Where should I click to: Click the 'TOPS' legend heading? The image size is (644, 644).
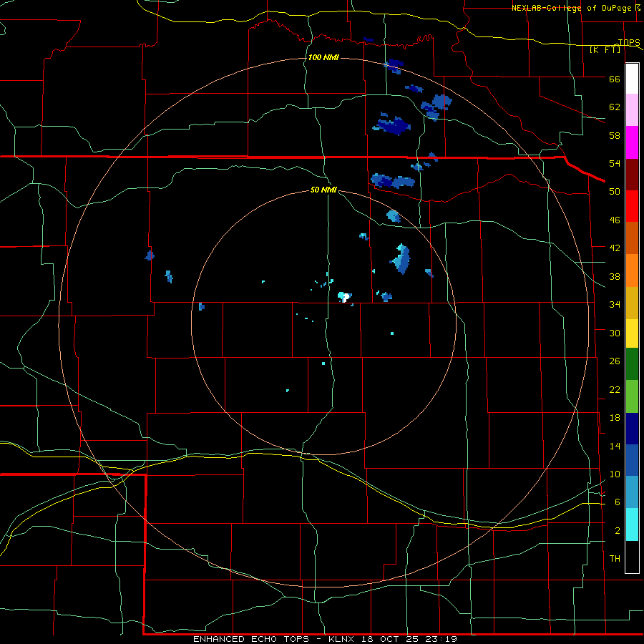click(x=629, y=42)
